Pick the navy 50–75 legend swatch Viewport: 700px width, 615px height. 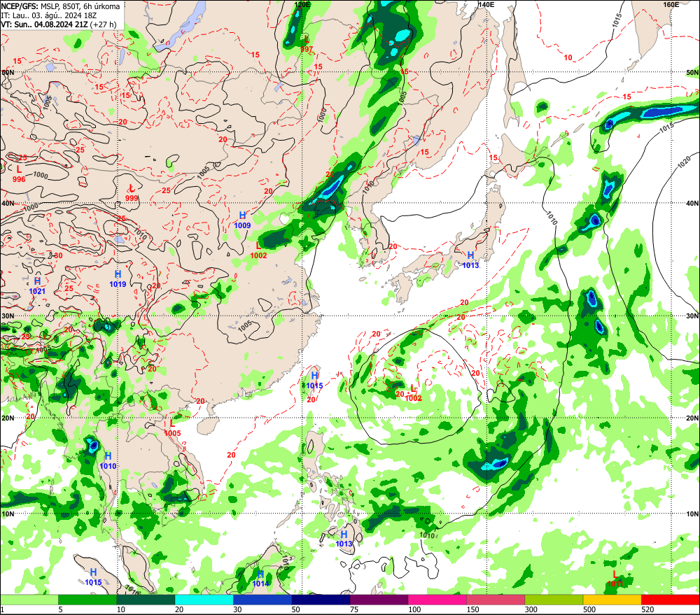point(321,600)
